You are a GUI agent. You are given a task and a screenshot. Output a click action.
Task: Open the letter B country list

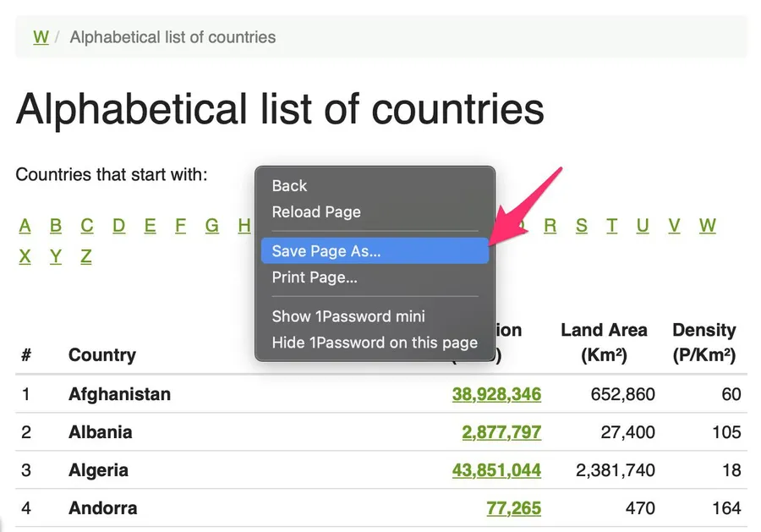coord(56,226)
